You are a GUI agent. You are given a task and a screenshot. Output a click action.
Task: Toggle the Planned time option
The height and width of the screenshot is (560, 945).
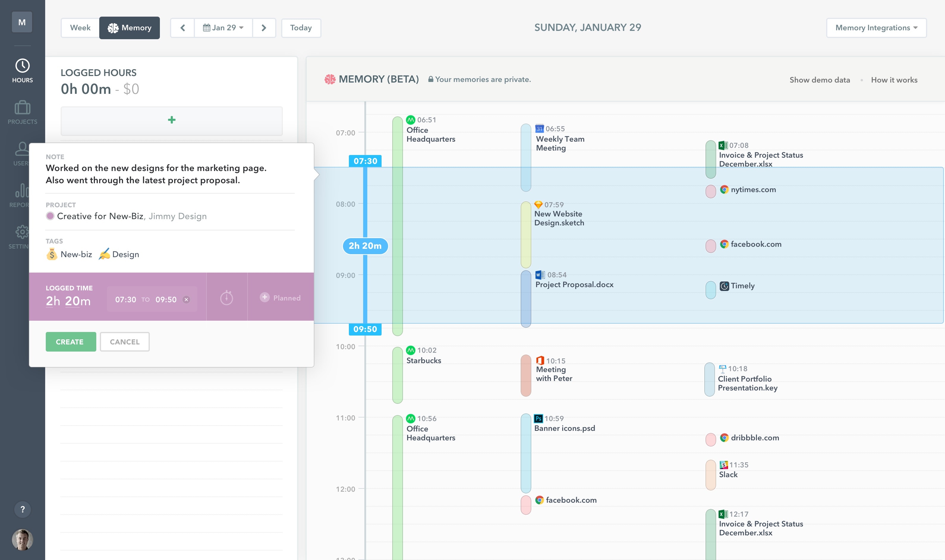[281, 298]
